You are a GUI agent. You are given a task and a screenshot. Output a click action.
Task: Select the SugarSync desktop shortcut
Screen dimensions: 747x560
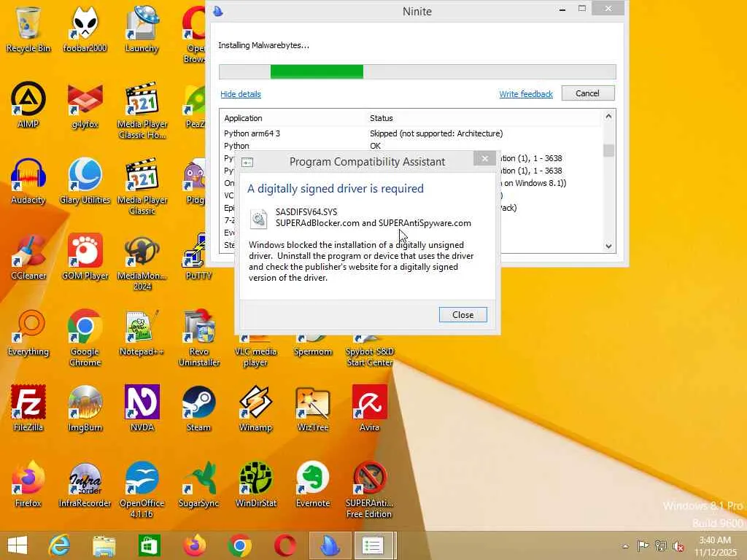198,484
